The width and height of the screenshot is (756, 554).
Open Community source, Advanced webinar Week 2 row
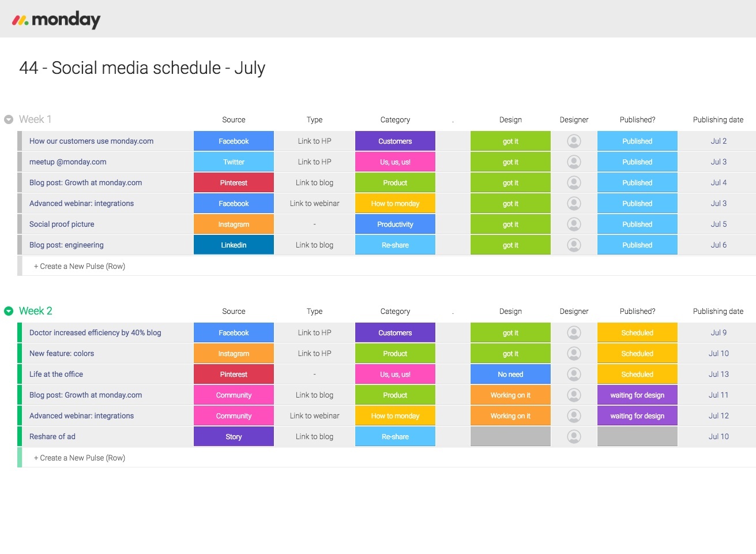234,416
